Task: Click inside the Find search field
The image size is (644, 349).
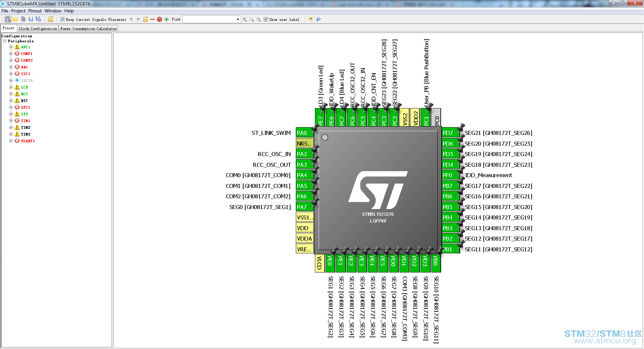Action: (x=209, y=19)
